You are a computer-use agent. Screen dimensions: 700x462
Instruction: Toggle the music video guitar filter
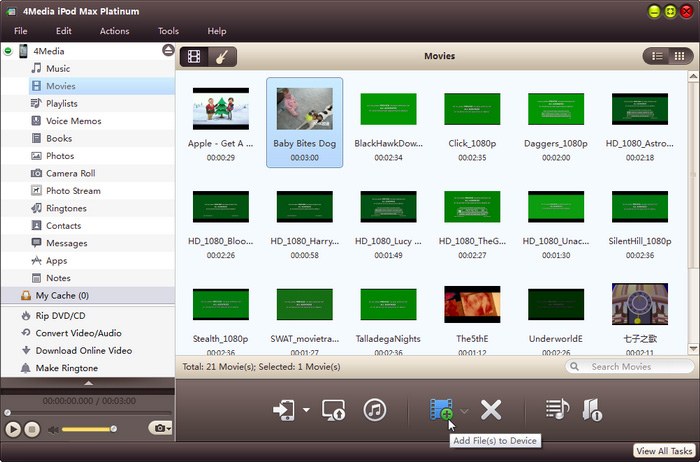[x=221, y=56]
